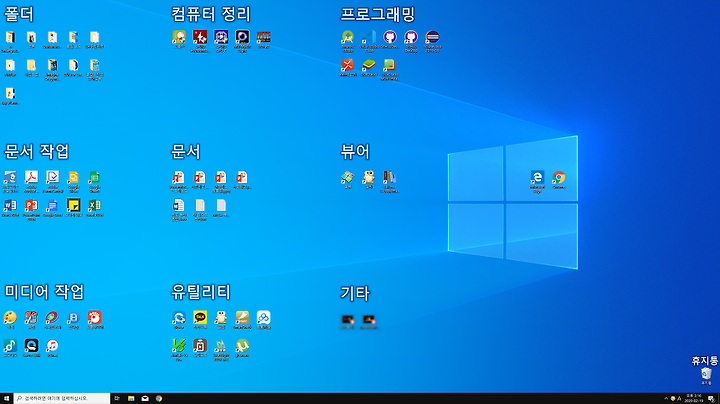Open the gold SecureToken-style icon under 유틸리티

click(242, 318)
